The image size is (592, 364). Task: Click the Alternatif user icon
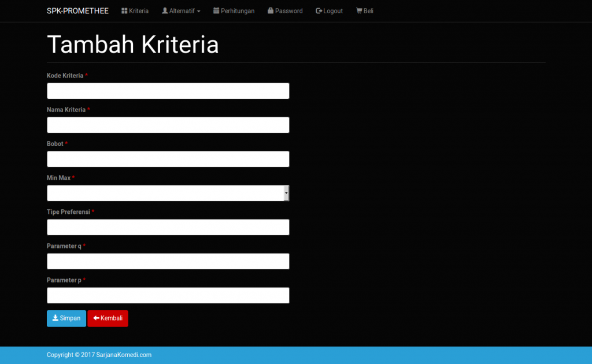coord(165,11)
